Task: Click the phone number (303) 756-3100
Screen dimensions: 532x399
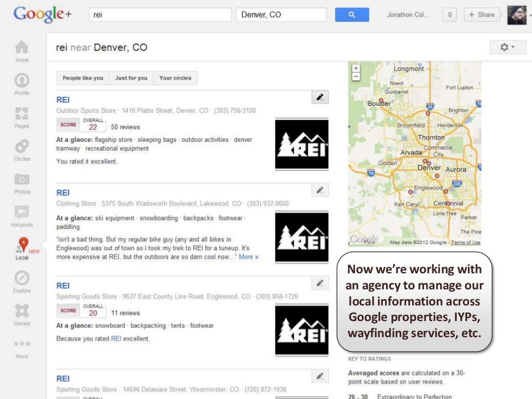Action: pyautogui.click(x=235, y=111)
